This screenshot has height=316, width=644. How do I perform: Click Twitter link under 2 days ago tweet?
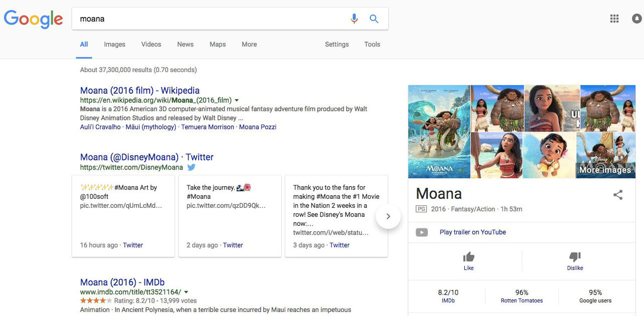point(233,245)
